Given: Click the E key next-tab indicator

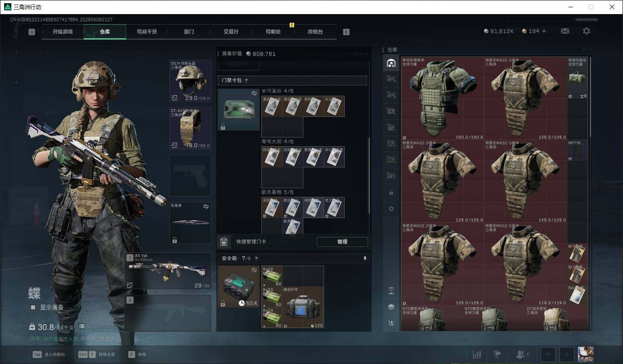Looking at the screenshot, I should (346, 32).
